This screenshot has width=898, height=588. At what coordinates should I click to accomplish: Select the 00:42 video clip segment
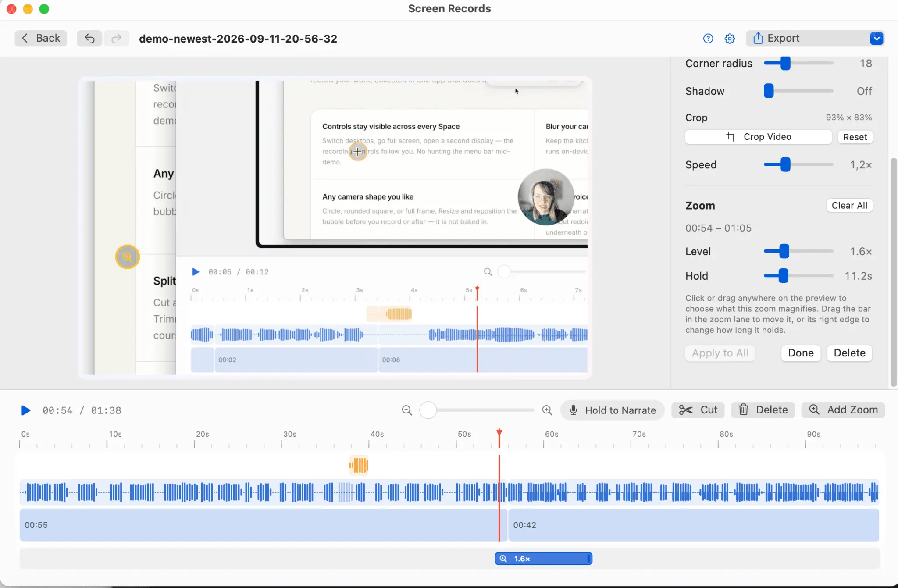click(x=694, y=525)
